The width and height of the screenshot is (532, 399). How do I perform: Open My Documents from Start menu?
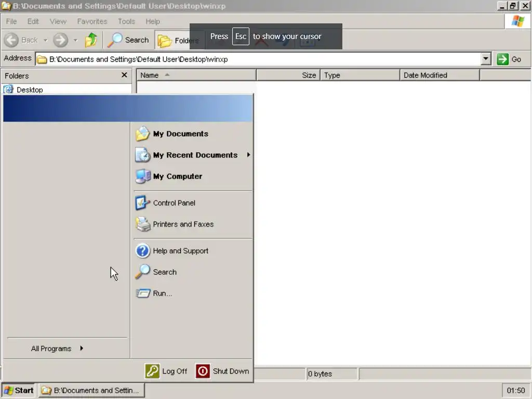tap(193, 134)
